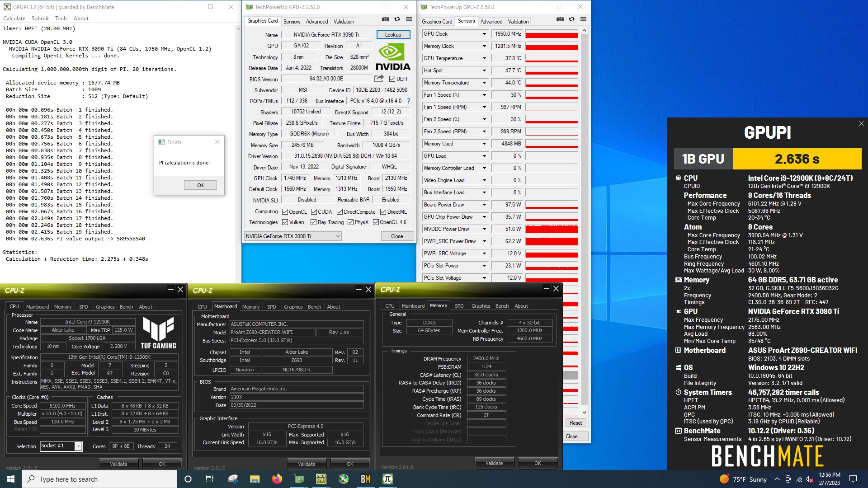Click the weather widget showing 75°F Sunny
Viewport: 868px width, 488px height.
click(x=744, y=479)
